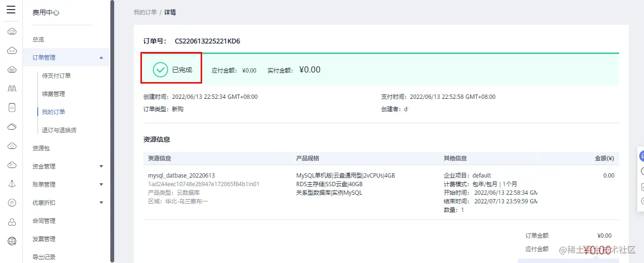Screen dimensions: 644x263
Task: Click the 其他信息 column header
Action: pyautogui.click(x=455, y=158)
